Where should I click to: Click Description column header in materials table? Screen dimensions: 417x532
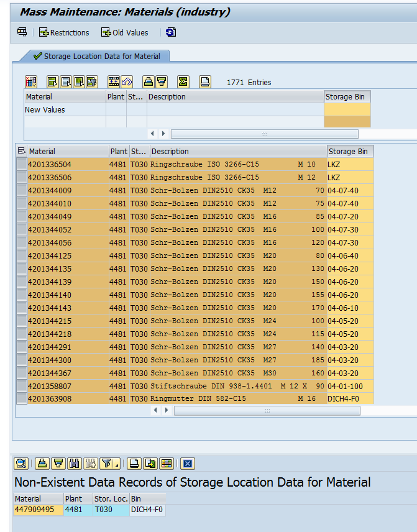[x=238, y=151]
